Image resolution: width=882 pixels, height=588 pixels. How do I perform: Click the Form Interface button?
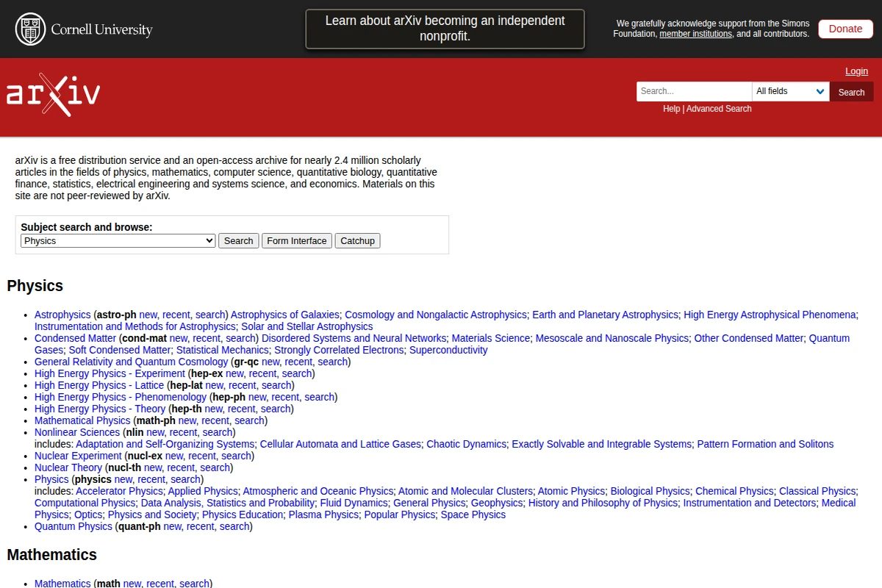[296, 240]
